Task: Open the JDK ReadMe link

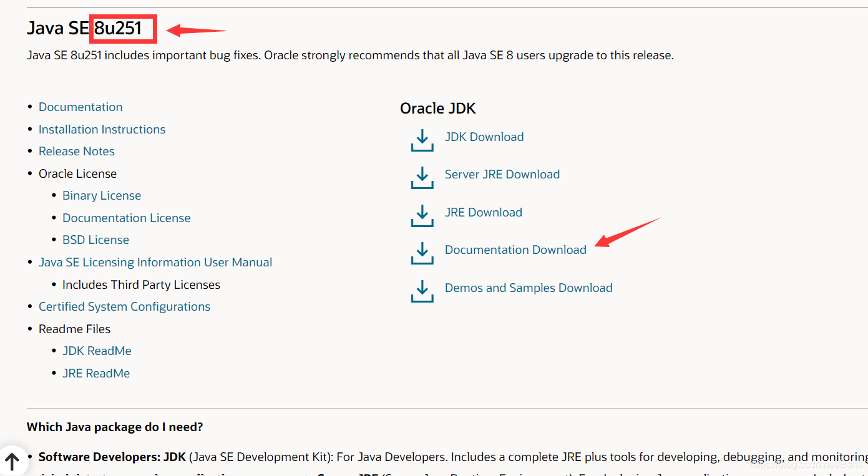Action: pyautogui.click(x=97, y=351)
